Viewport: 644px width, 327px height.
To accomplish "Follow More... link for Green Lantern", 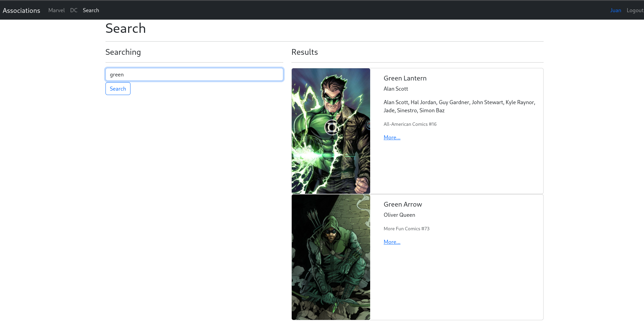I will coord(392,137).
